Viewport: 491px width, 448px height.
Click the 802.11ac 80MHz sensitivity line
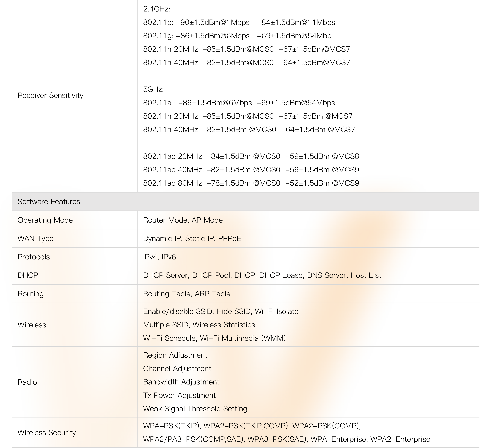point(251,183)
